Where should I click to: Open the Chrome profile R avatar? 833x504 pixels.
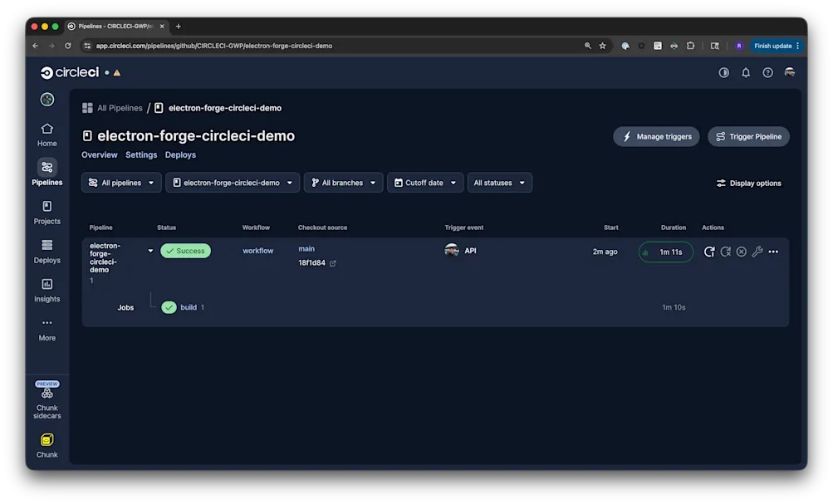[738, 46]
